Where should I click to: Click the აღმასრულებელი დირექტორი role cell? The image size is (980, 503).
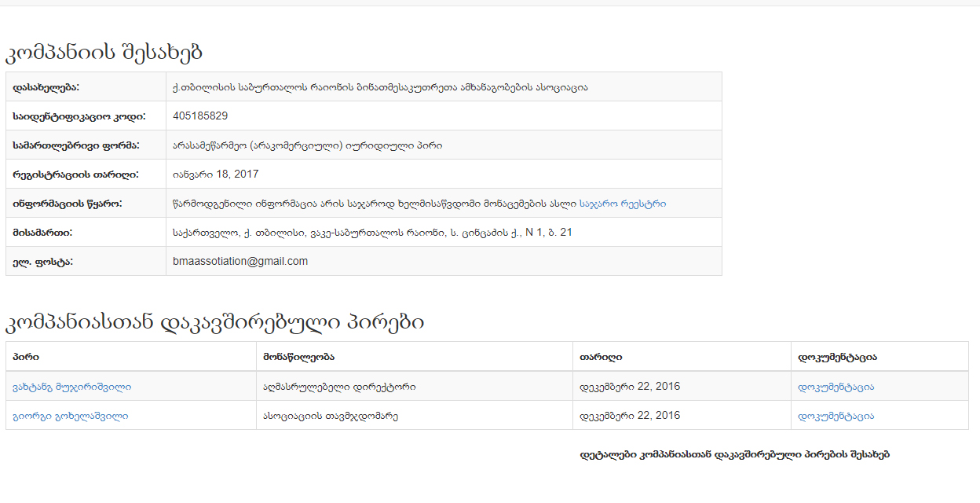[339, 387]
